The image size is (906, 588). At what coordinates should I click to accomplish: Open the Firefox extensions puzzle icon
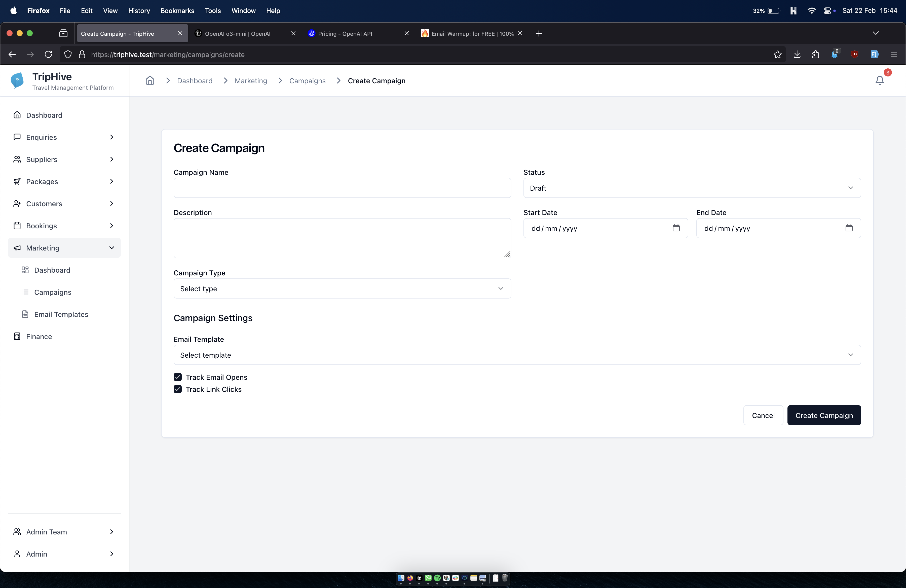pyautogui.click(x=815, y=54)
